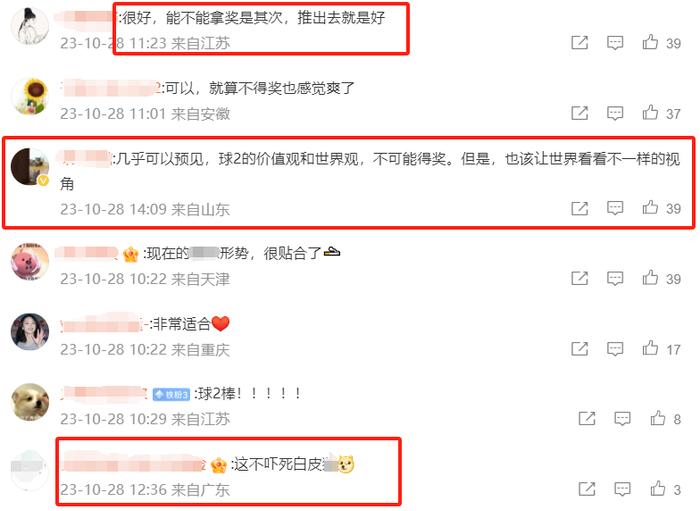This screenshot has height=511, width=700.
Task: Open the pink pig avatar profile
Action: [30, 262]
